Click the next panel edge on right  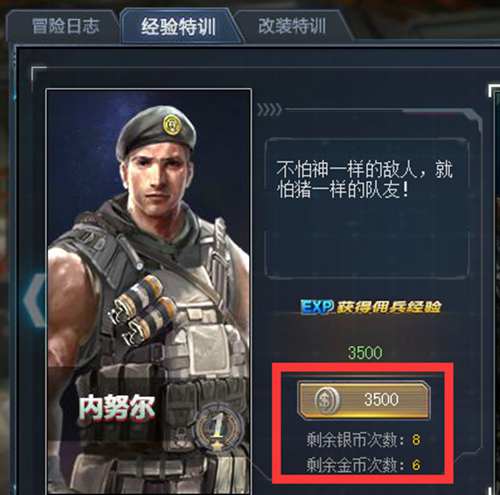[494, 290]
